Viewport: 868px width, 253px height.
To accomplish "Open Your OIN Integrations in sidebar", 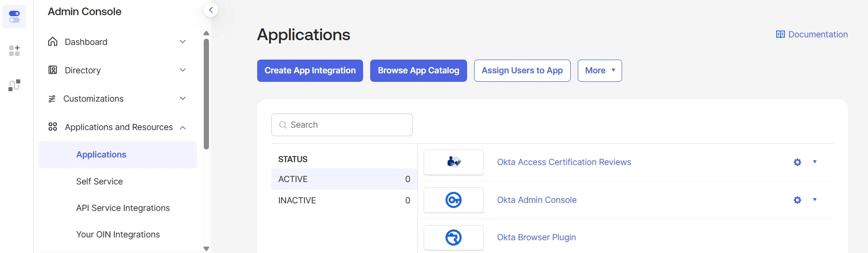I will 118,235.
